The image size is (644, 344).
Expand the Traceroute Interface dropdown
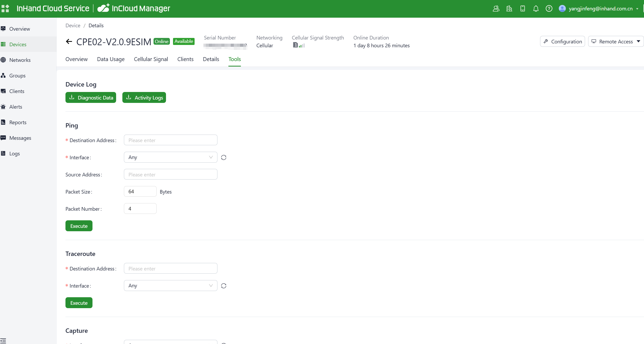[170, 286]
